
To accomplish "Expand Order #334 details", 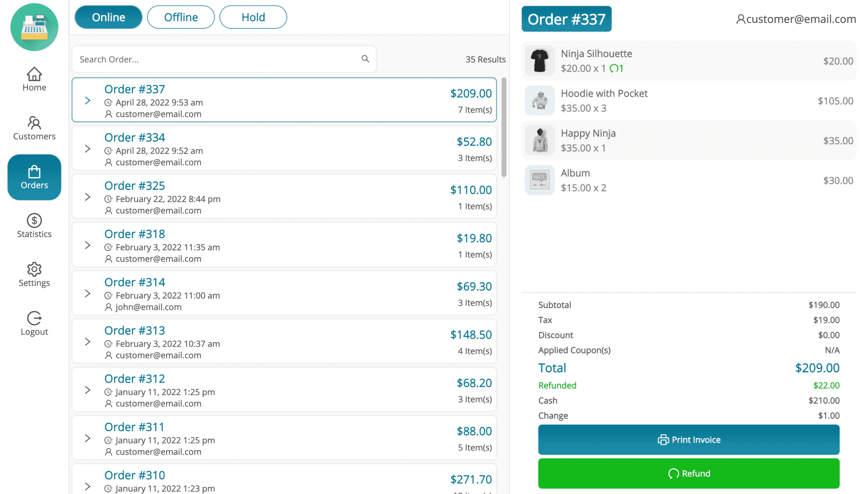I will tap(88, 149).
